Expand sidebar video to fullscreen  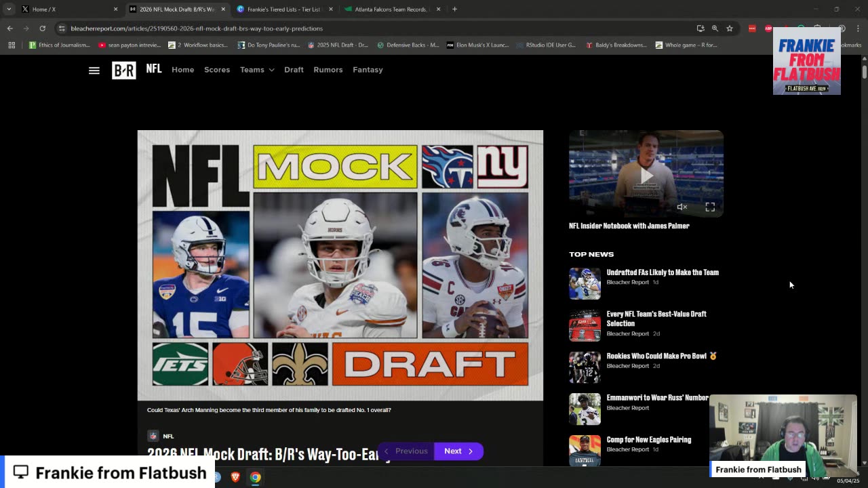(x=710, y=207)
